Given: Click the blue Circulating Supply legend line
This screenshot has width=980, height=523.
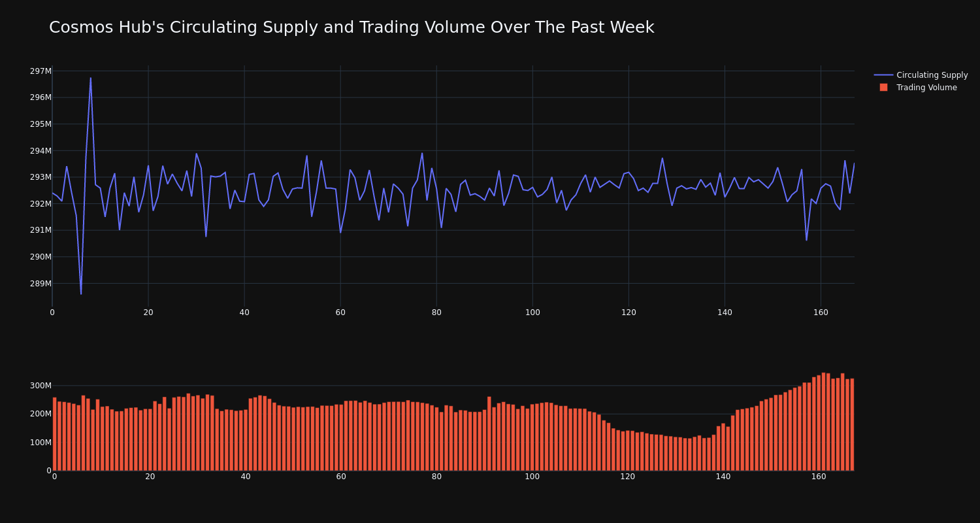Looking at the screenshot, I should tap(883, 75).
